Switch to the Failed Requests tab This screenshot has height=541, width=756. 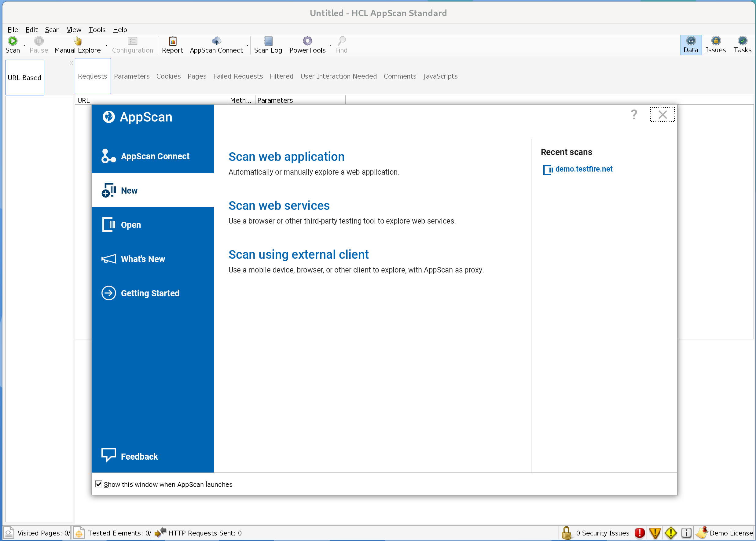238,76
